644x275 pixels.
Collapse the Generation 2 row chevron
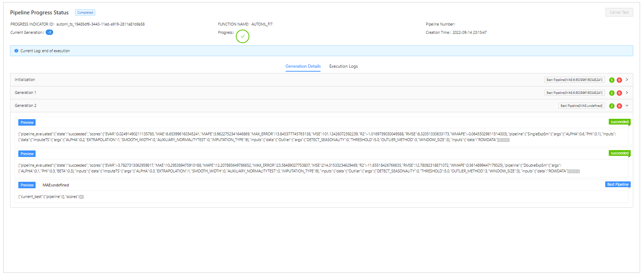[627, 106]
